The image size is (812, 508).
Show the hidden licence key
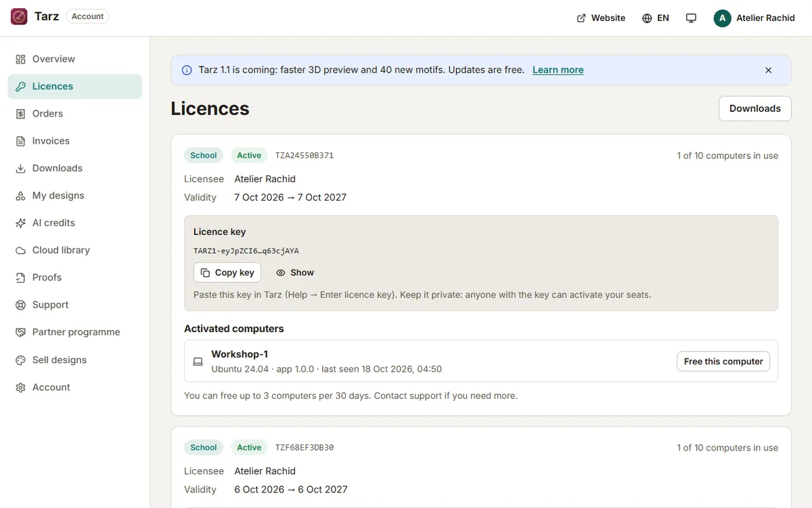tap(295, 272)
